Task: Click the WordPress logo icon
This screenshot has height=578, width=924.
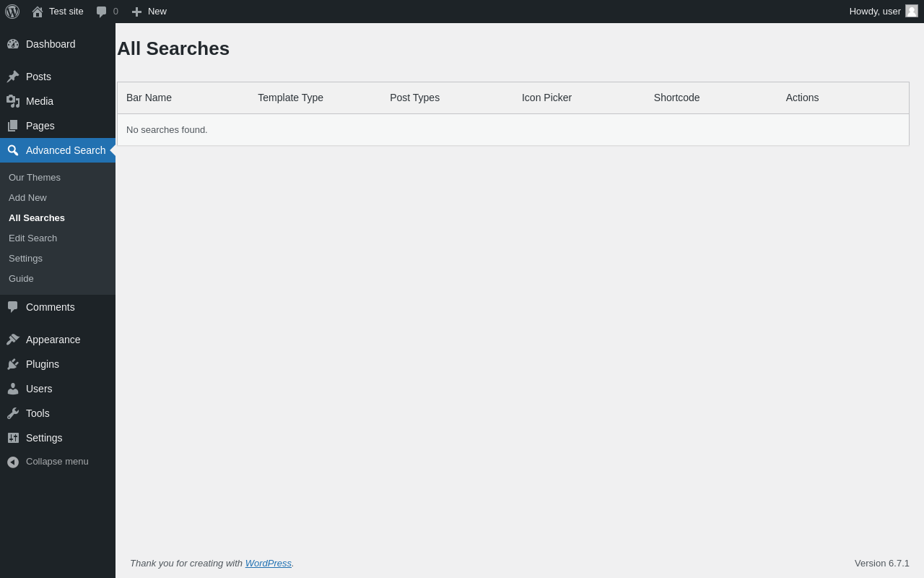Action: (12, 12)
